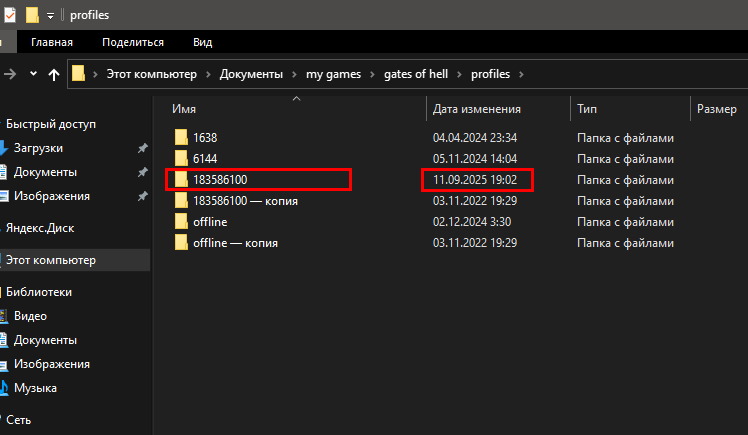Click 'Папка с файлами' type in 1638 row
Image resolution: width=748 pixels, height=435 pixels.
[625, 138]
